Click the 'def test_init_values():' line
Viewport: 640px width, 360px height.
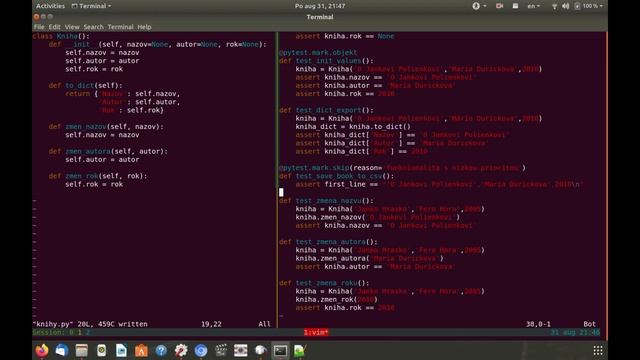[327, 61]
